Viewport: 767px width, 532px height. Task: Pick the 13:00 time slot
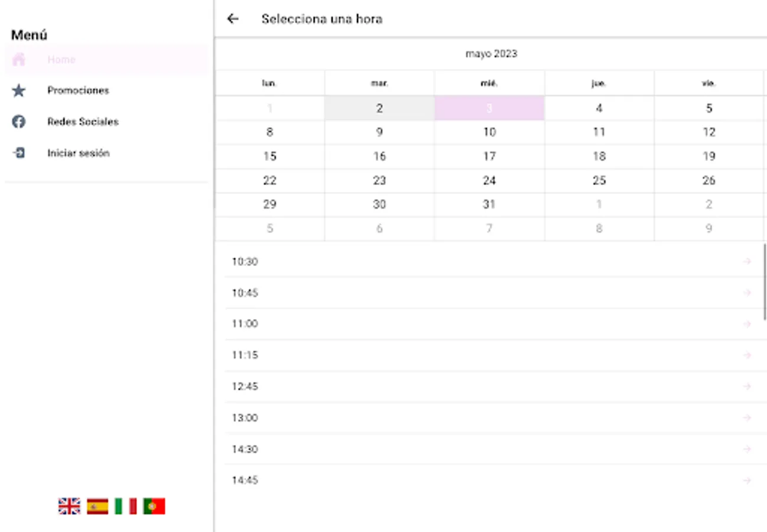(x=245, y=418)
